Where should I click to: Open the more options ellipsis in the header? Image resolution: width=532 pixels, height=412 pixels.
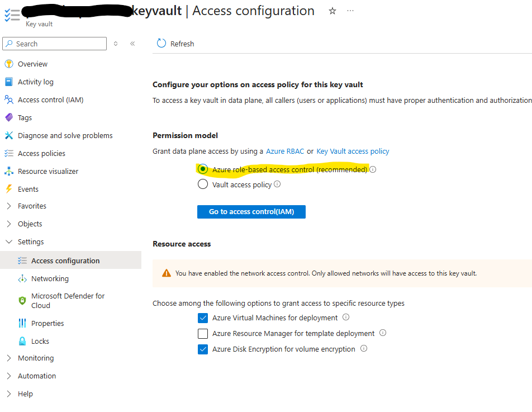[350, 11]
